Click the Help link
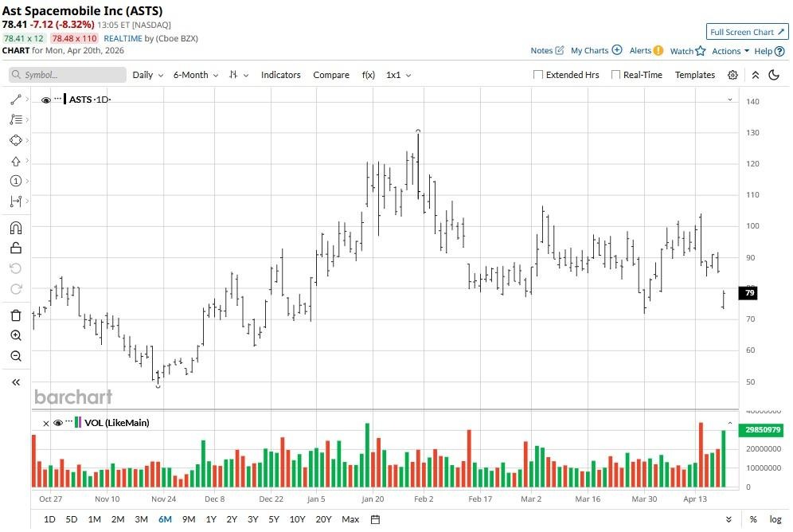 click(x=764, y=51)
